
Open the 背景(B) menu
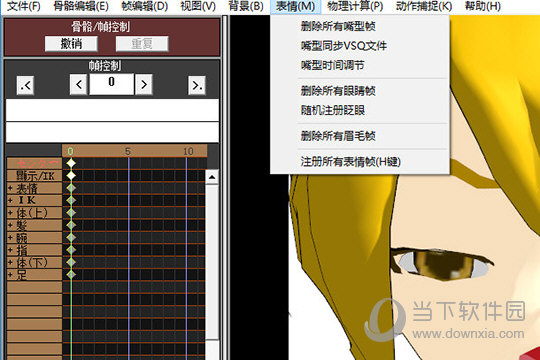click(246, 6)
